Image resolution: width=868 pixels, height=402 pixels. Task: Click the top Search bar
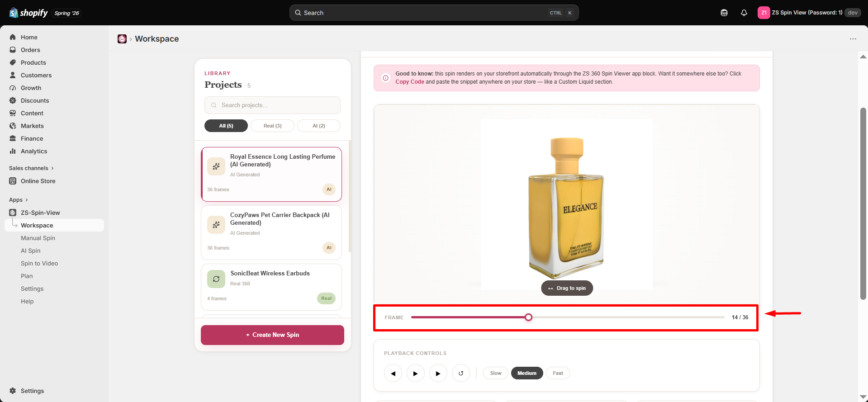(434, 13)
